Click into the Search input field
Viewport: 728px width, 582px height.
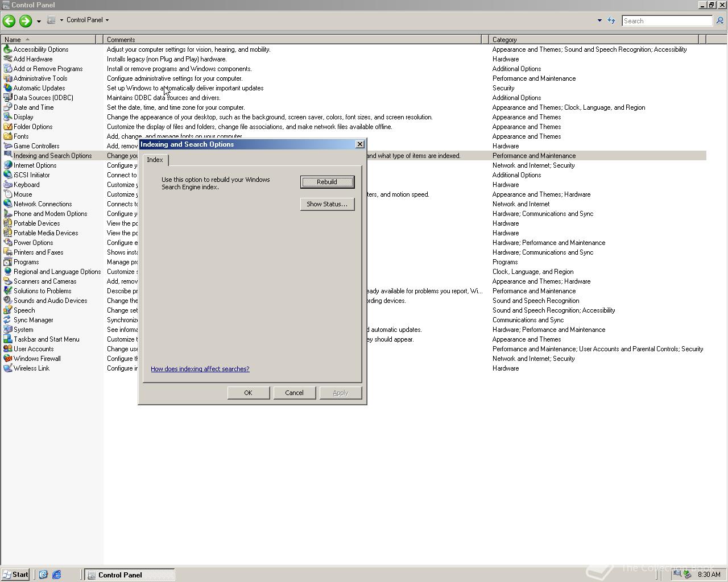point(667,21)
